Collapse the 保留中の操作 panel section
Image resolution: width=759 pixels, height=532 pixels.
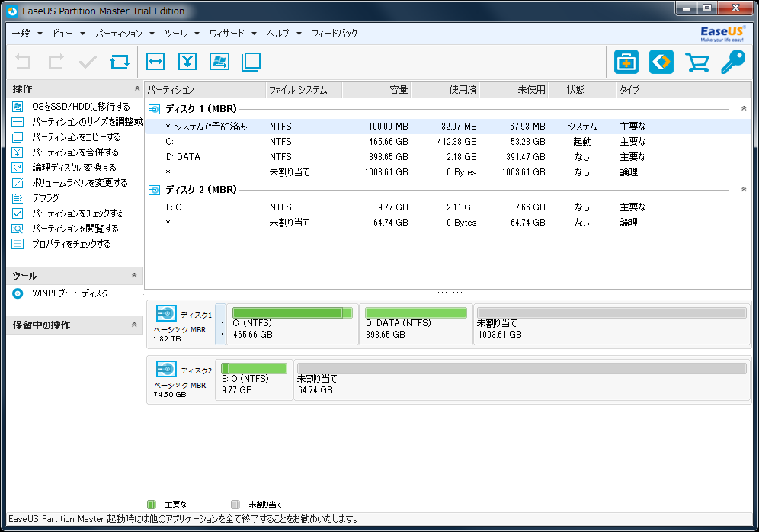coord(134,325)
